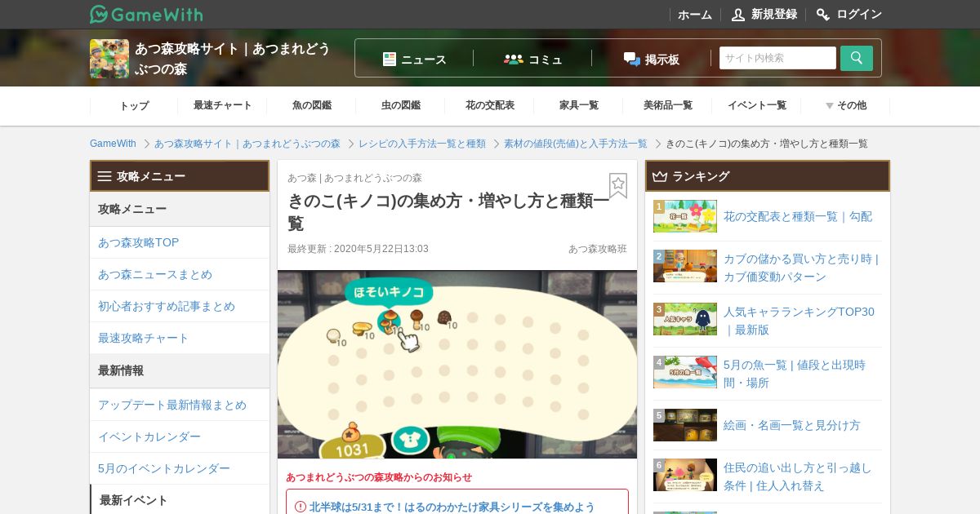Select 魚の図鑑 in navigation bar
The image size is (980, 514).
(x=312, y=105)
